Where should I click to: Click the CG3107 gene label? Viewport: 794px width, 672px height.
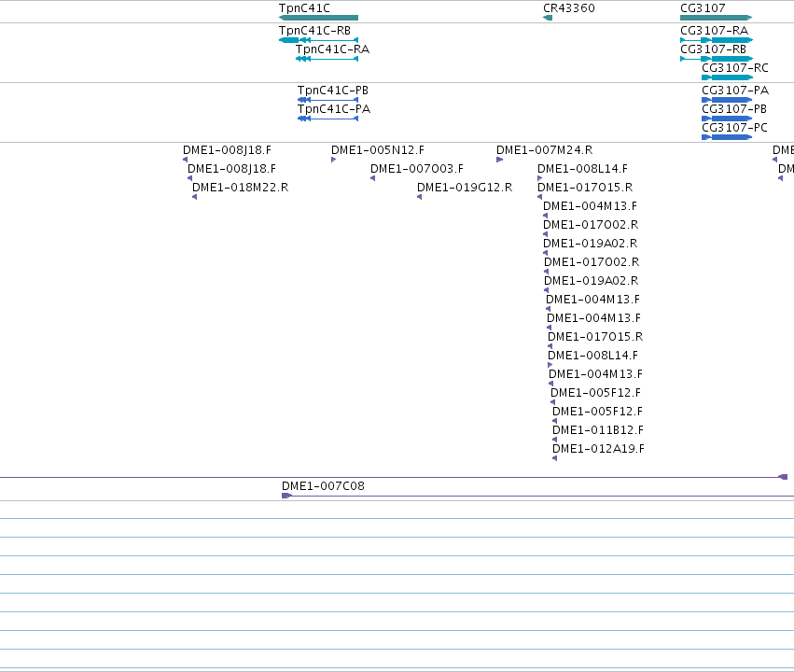(x=703, y=8)
